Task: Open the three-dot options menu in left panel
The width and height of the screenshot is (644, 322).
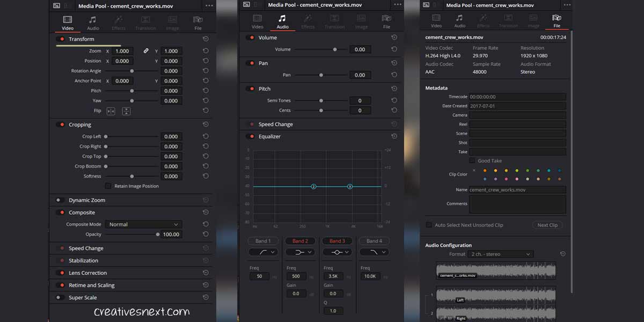Action: click(209, 5)
